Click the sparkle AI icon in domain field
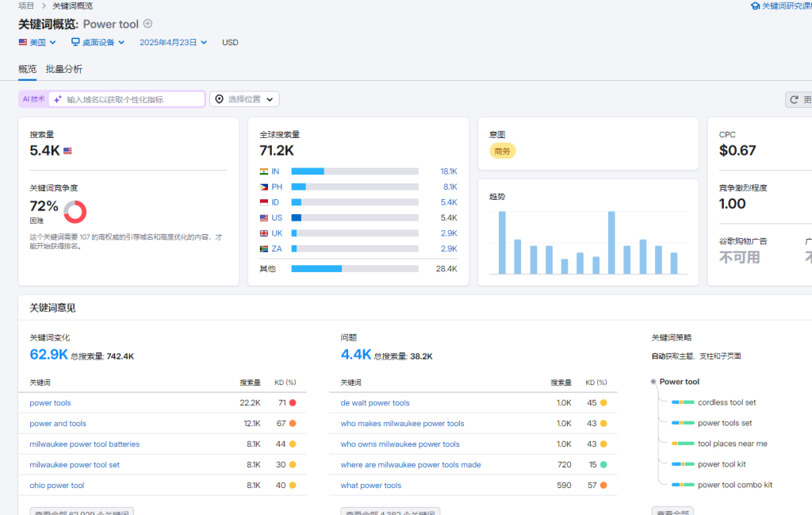 [57, 99]
